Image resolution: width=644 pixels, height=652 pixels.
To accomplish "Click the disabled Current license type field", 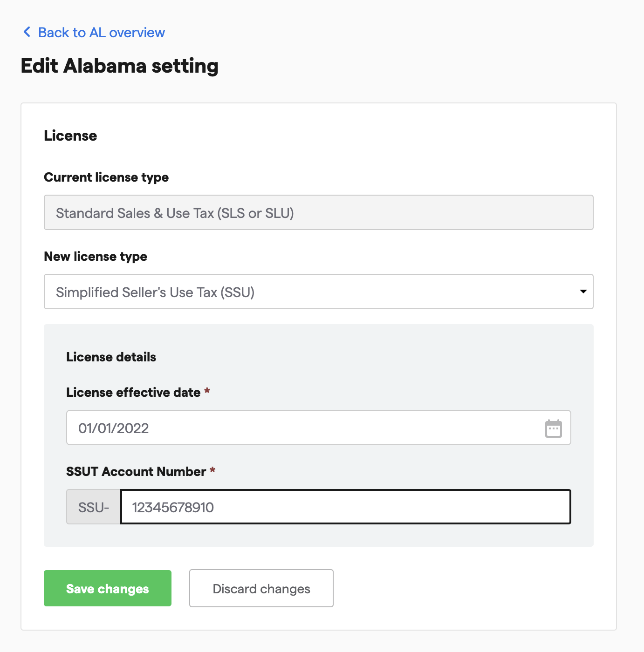I will 318,213.
